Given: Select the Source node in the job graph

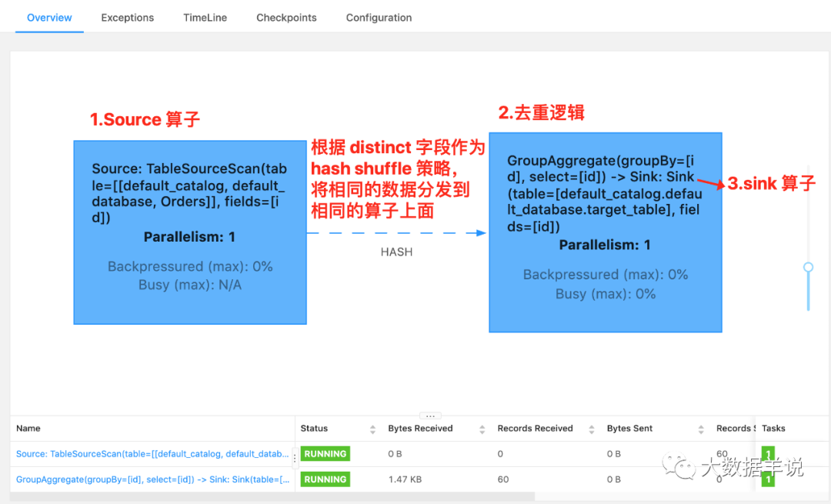Looking at the screenshot, I should click(190, 232).
